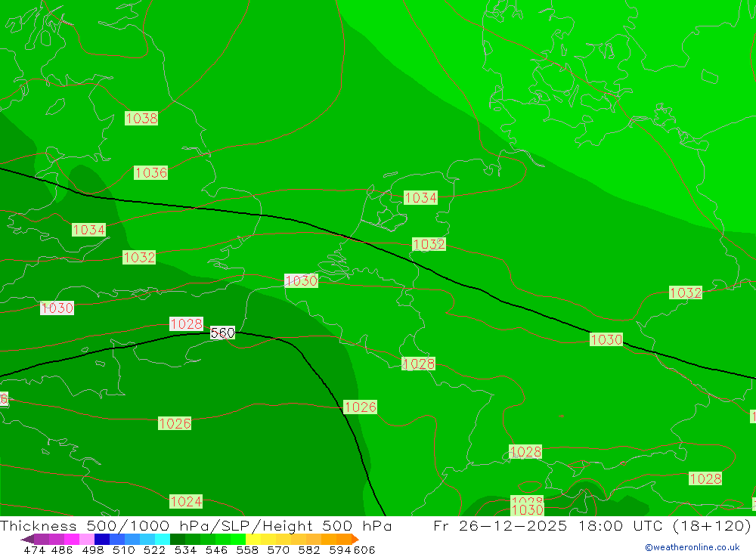Viewport: 756px width, 554px height.
Task: Click the orange arrow at the legend end
Action: 355,539
